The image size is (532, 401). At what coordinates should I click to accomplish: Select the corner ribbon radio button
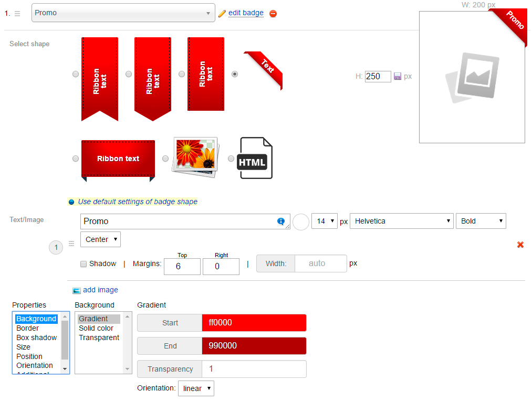235,74
